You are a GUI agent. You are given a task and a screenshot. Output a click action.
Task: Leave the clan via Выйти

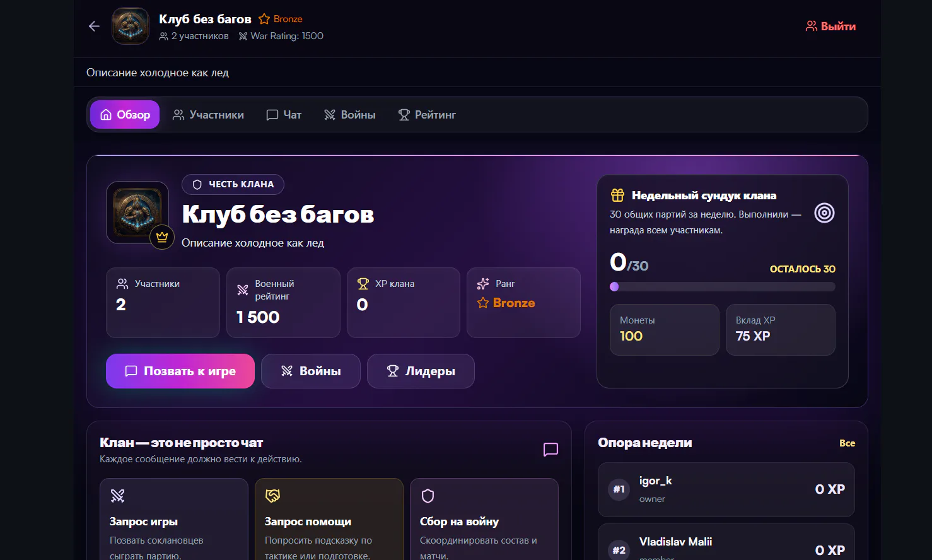point(830,26)
